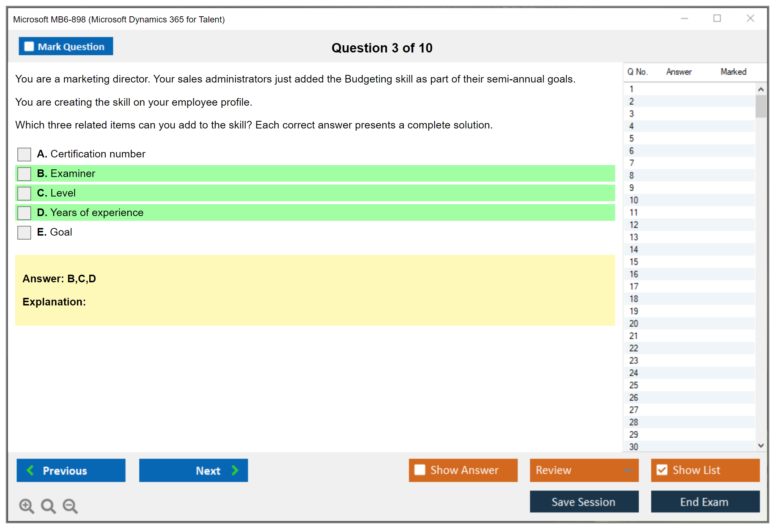Check option E Goal
This screenshot has height=532, width=778.
(x=24, y=232)
